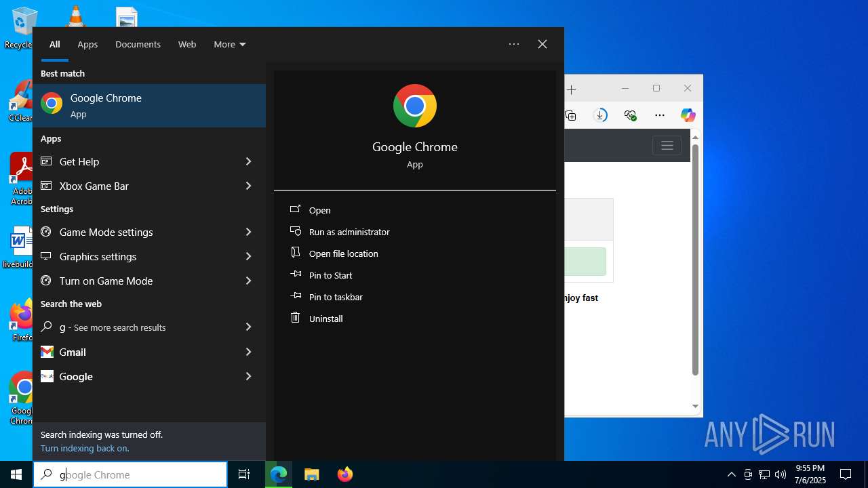This screenshot has height=488, width=868.
Task: Click the Graphics settings monitor icon
Action: click(46, 256)
